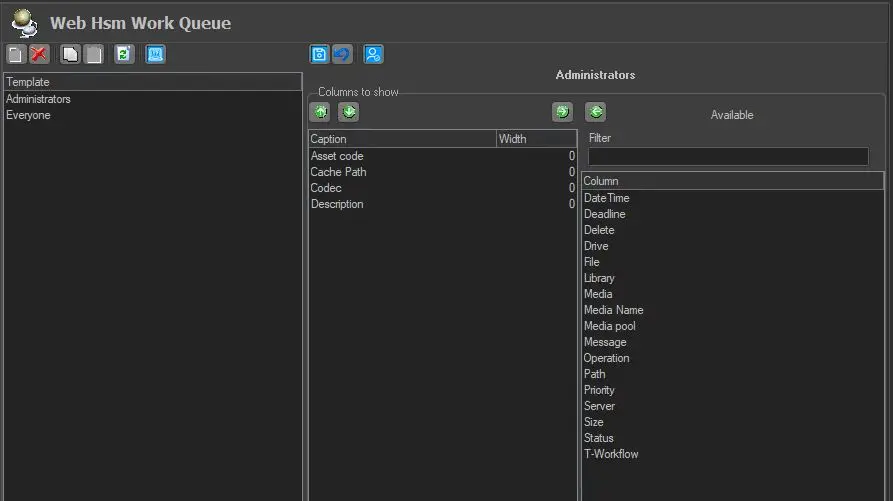This screenshot has height=501, width=893.
Task: Move selected column up with green arrow
Action: coord(320,112)
